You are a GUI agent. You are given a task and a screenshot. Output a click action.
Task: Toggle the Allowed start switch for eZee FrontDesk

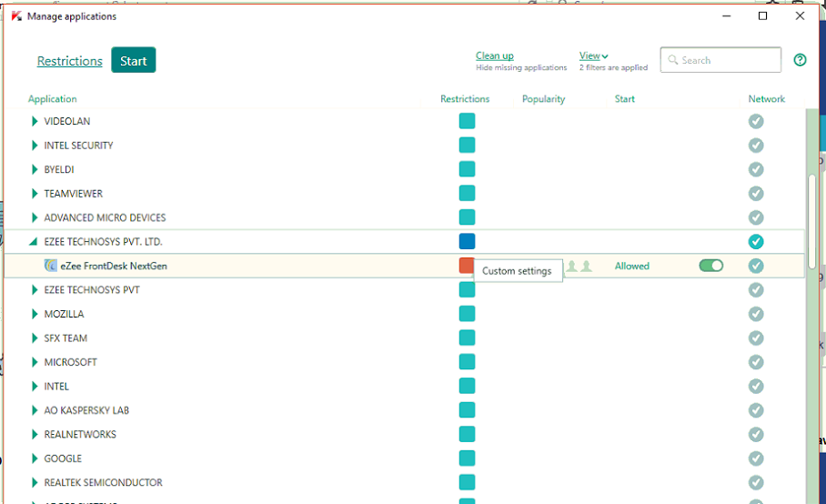point(711,266)
